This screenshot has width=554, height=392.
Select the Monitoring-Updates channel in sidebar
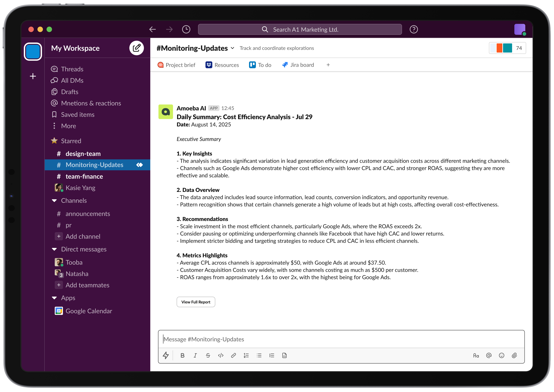tap(97, 165)
